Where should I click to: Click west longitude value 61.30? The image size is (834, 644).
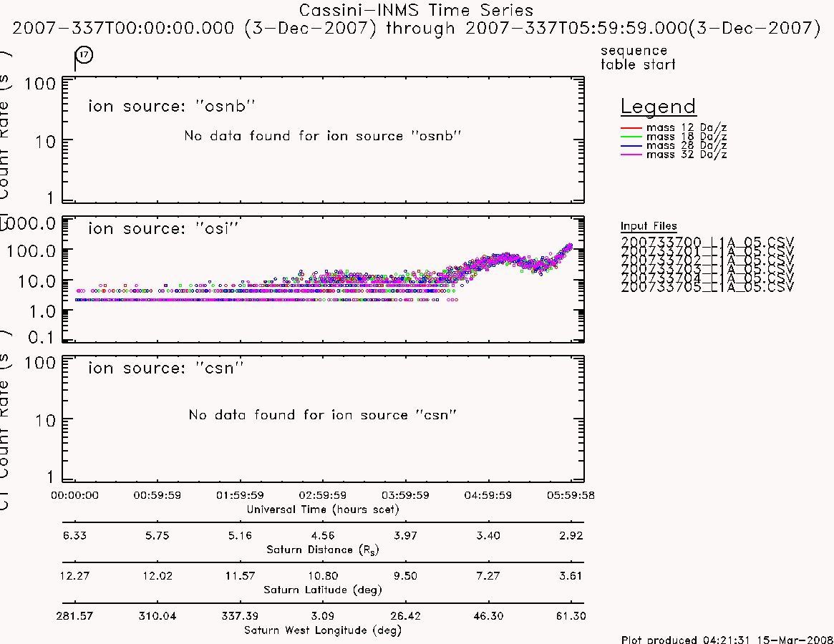pyautogui.click(x=571, y=616)
